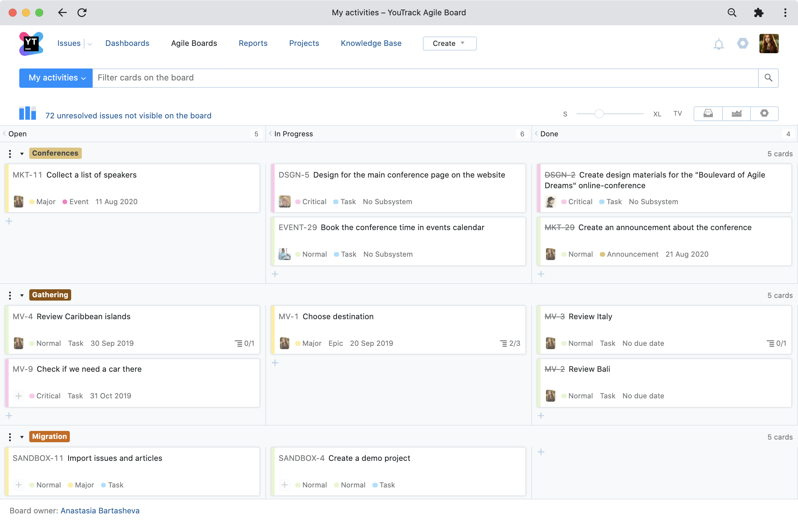Image resolution: width=798 pixels, height=532 pixels.
Task: Open board settings hexagon icon
Action: [x=764, y=113]
